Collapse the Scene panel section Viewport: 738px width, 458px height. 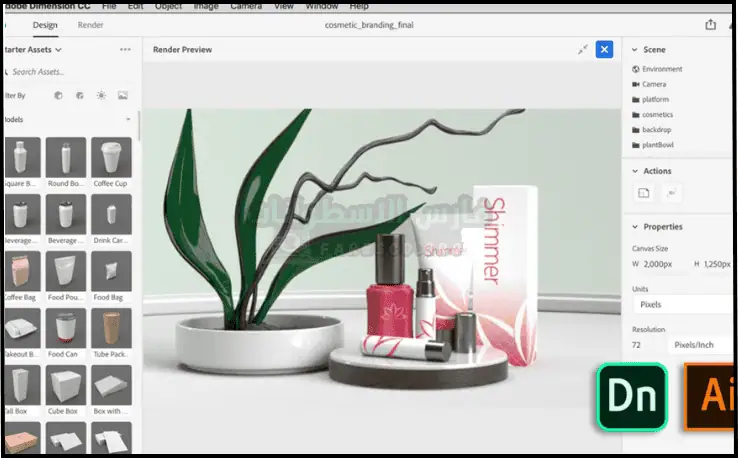pos(634,49)
